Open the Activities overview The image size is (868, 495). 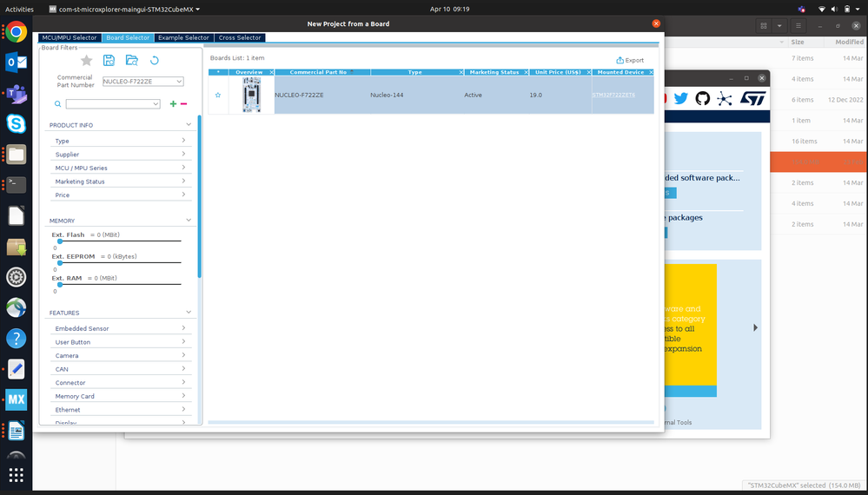19,9
